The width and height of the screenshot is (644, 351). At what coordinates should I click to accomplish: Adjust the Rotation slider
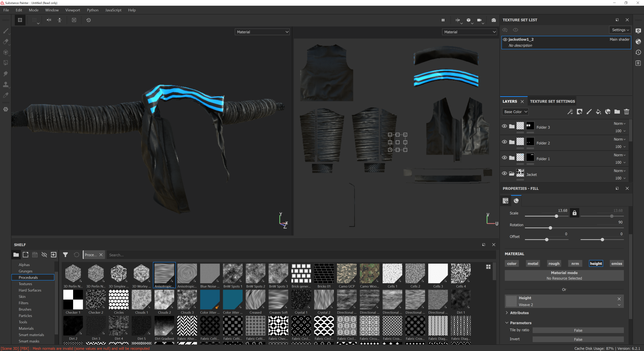[574, 228]
